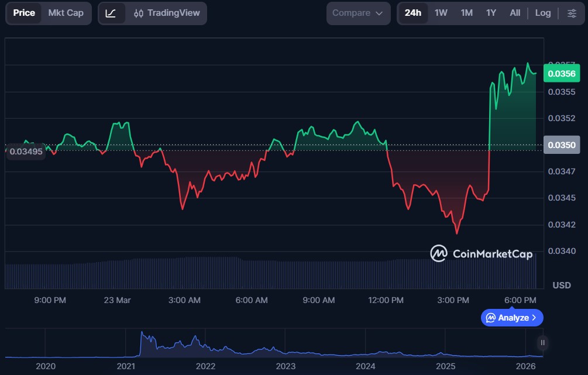The image size is (588, 375).
Task: Select the 24h time range
Action: [412, 13]
